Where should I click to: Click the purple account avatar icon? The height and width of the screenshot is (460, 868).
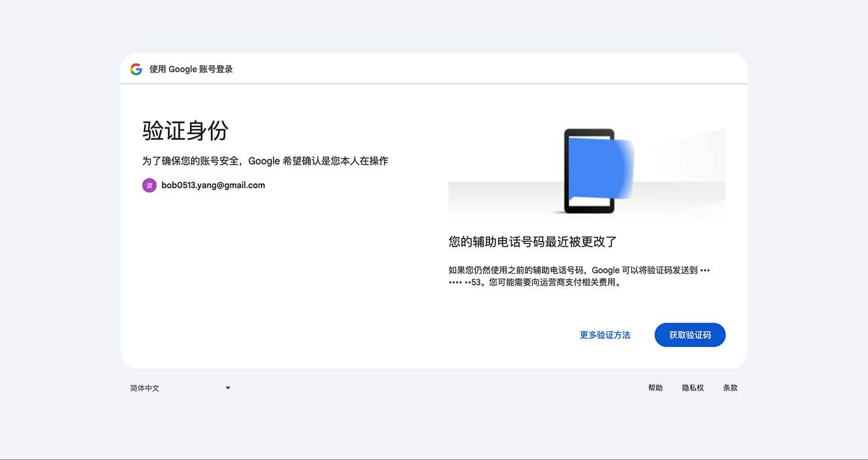coord(149,186)
